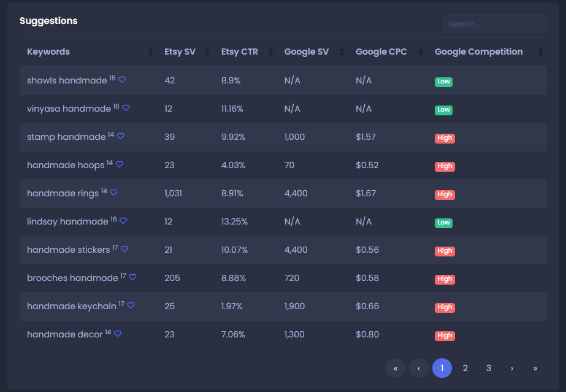Click Etsy SV value 1,031

point(174,193)
